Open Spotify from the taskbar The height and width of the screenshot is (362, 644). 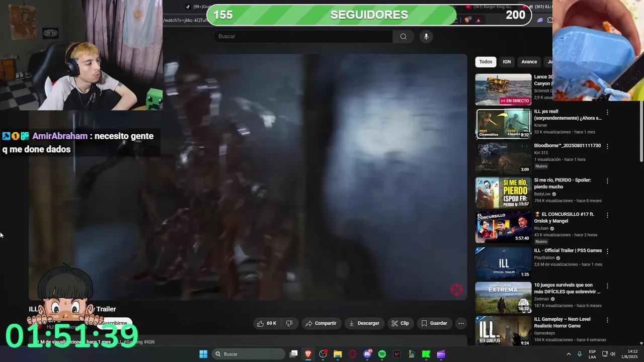point(382,354)
